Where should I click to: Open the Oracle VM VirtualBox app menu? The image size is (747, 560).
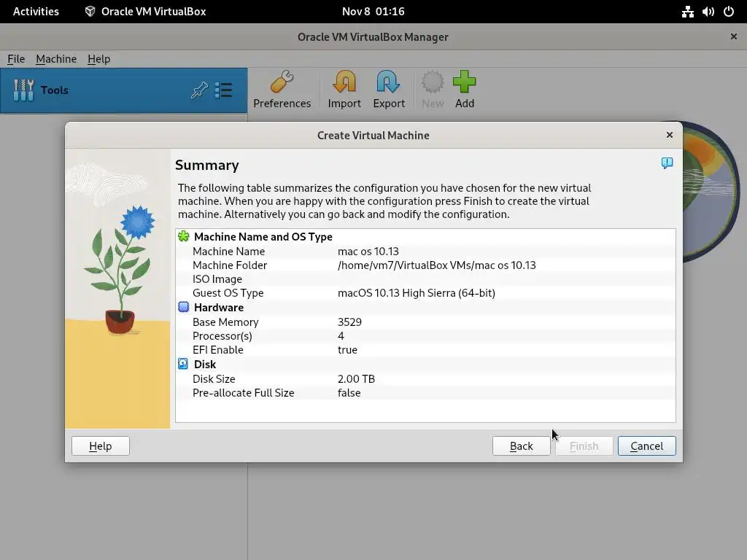coord(145,12)
